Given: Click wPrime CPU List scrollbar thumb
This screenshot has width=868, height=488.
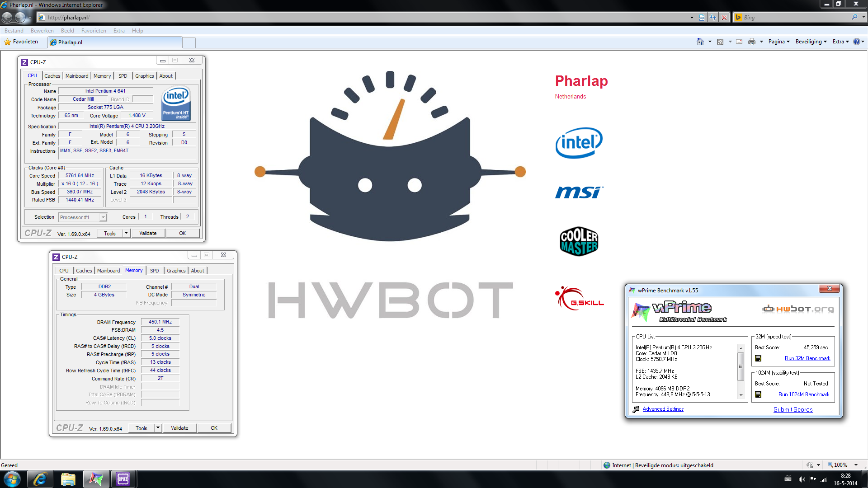Looking at the screenshot, I should click(741, 366).
